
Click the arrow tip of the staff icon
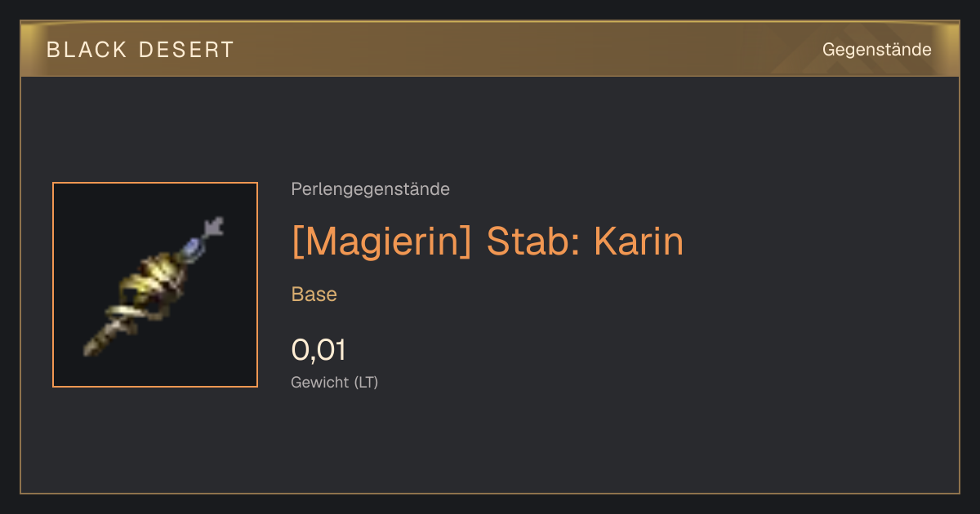pos(214,227)
